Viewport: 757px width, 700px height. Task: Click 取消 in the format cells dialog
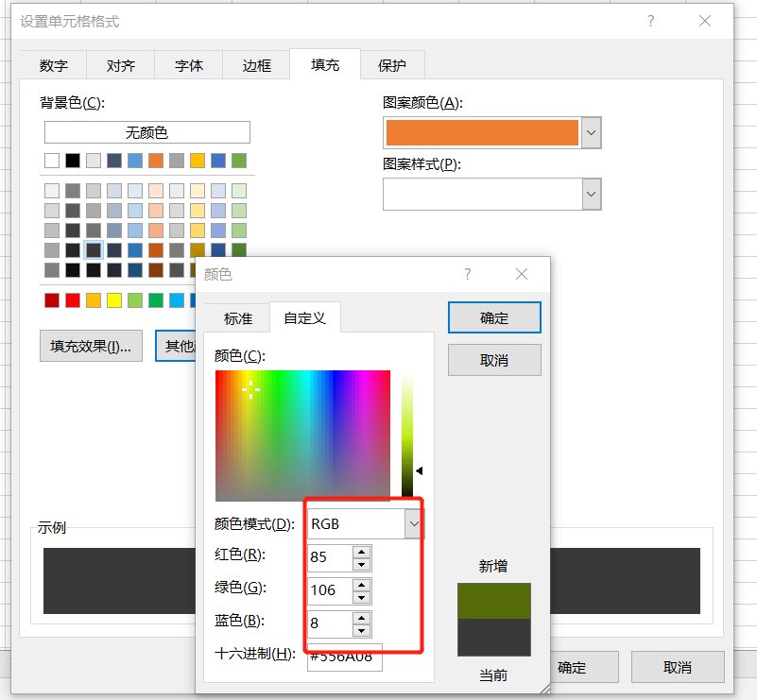tap(678, 667)
